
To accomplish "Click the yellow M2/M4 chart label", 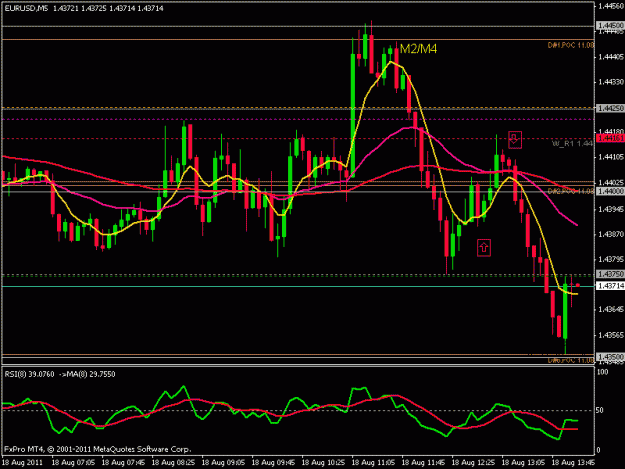I will click(418, 49).
